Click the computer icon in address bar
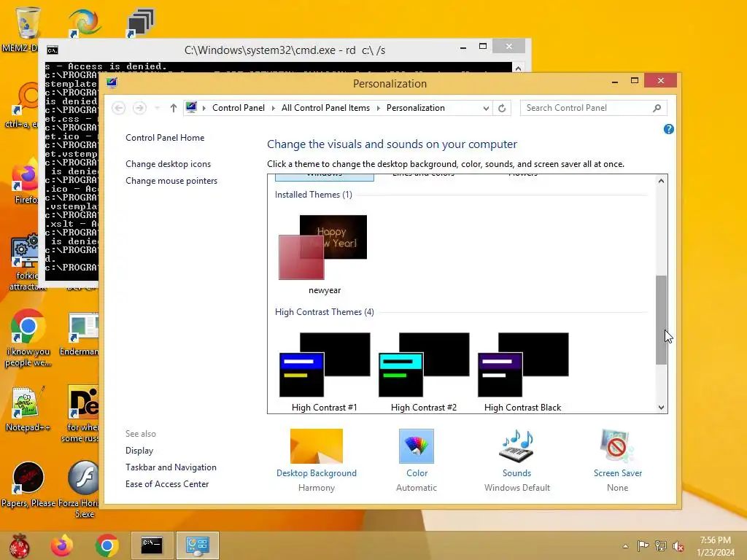The height and width of the screenshot is (560, 747). click(191, 108)
